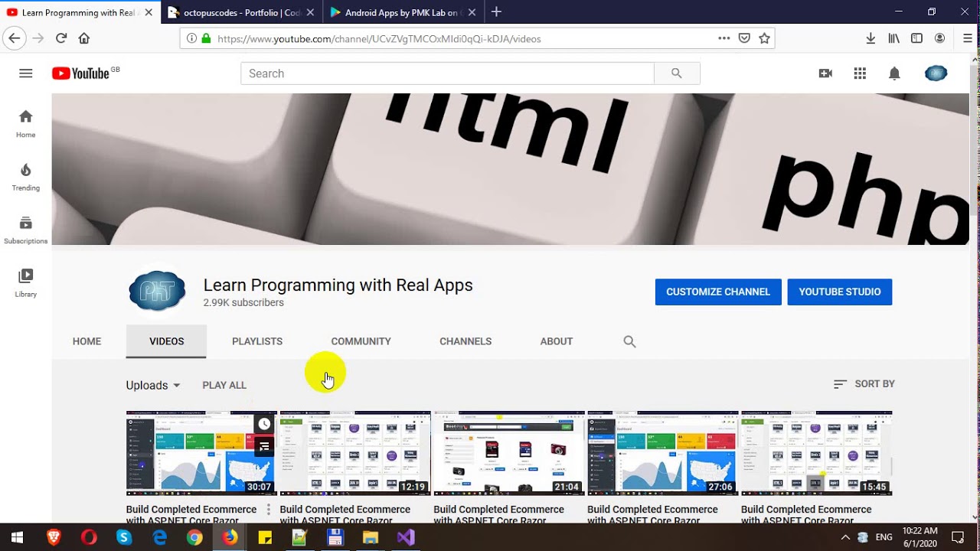Screen dimensions: 980x551
Task: Open Subscriptions in the sidebar
Action: 26,230
